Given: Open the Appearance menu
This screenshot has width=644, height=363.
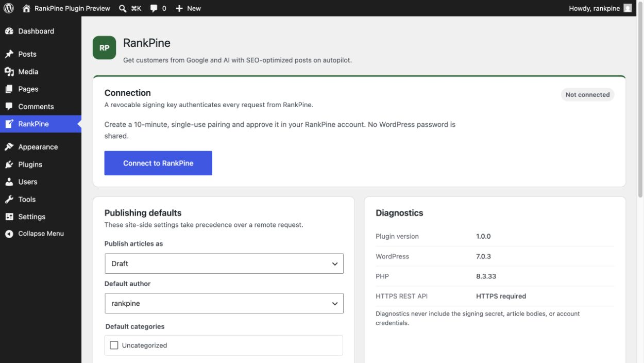Looking at the screenshot, I should [38, 147].
